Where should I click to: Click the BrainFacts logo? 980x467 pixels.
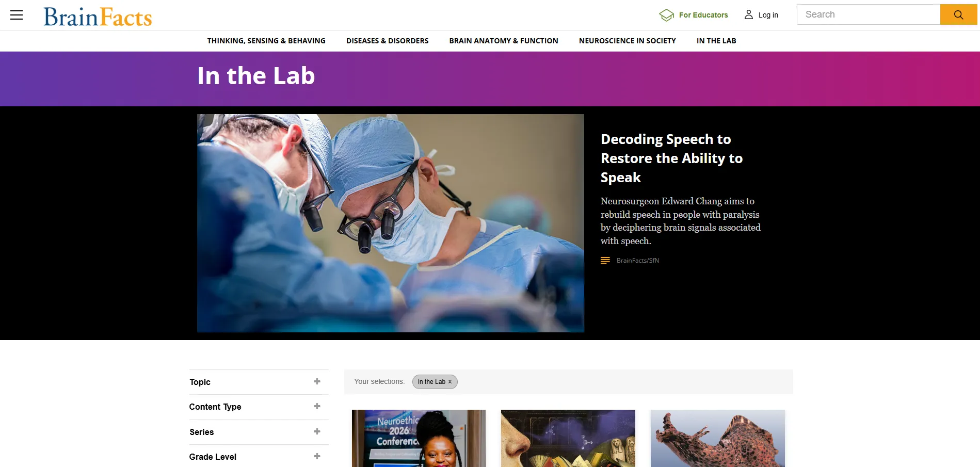point(98,17)
